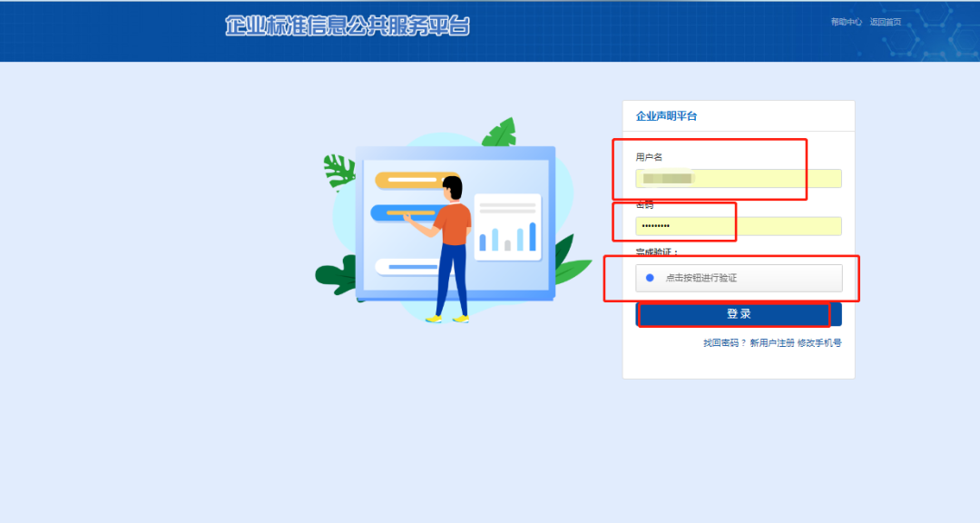Click the bar chart card in illustration
The height and width of the screenshot is (523, 980).
click(x=507, y=227)
